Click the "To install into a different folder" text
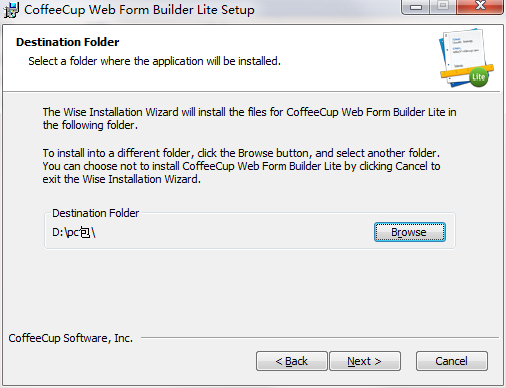 pos(241,153)
